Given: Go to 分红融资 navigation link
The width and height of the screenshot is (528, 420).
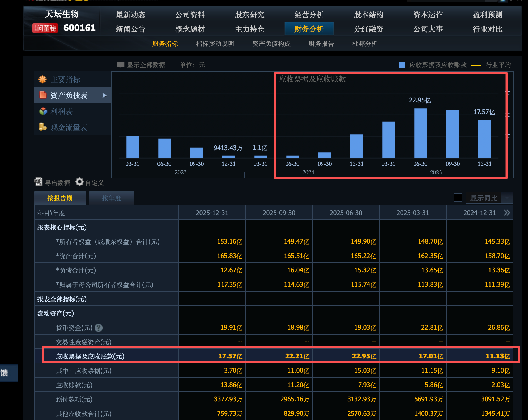Looking at the screenshot, I should pyautogui.click(x=368, y=29).
